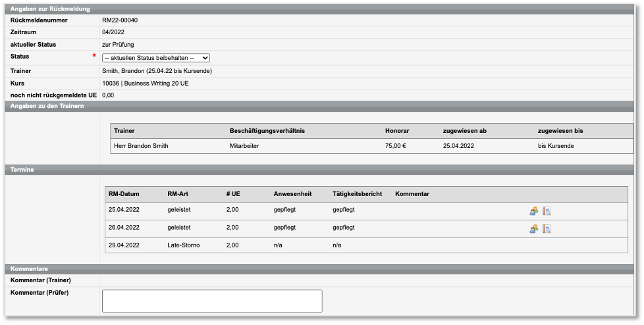Click Herr Brandon Smith cell

[141, 145]
